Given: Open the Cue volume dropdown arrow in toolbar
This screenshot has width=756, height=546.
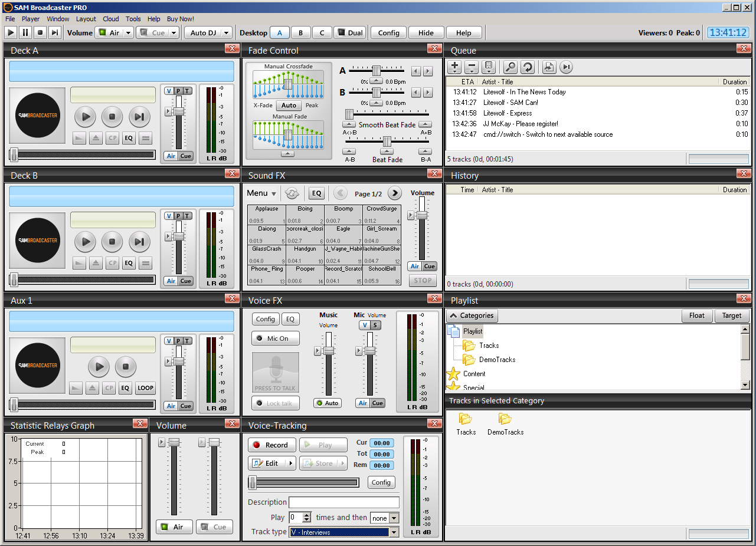Looking at the screenshot, I should pyautogui.click(x=174, y=33).
